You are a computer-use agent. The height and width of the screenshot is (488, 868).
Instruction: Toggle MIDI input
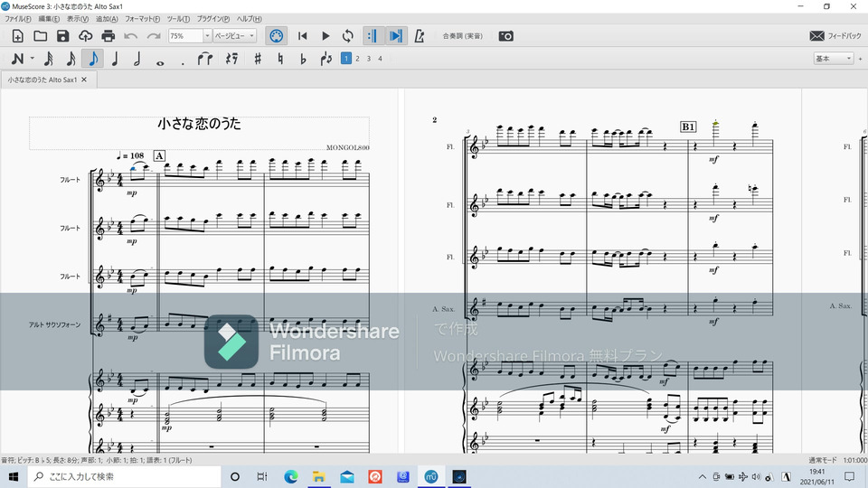277,36
